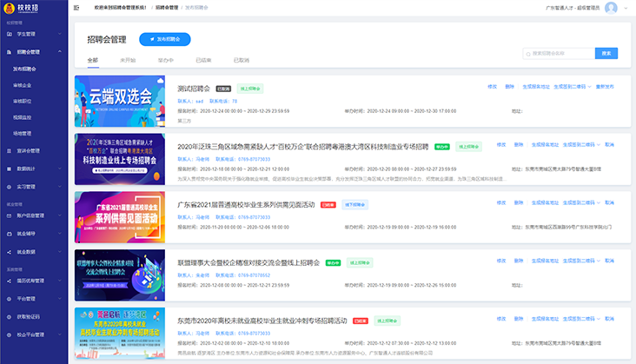The width and height of the screenshot is (636, 364).
Task: Click the 获取验证码 sidebar icon
Action: (x=9, y=317)
